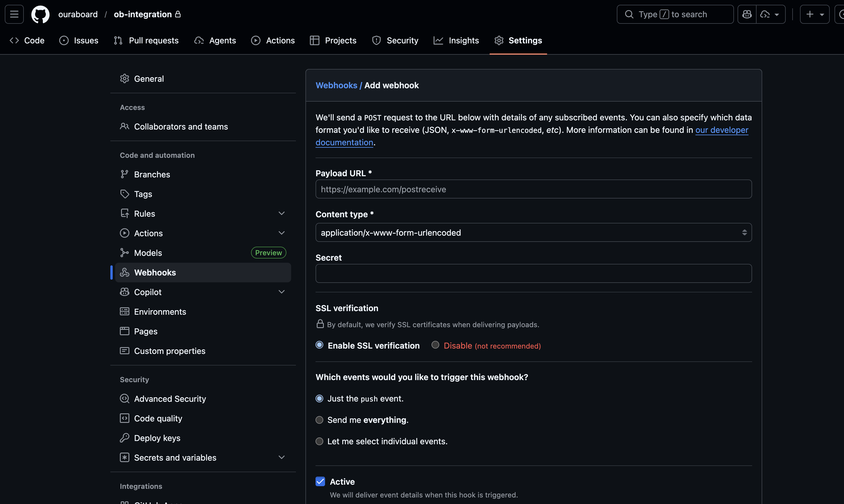This screenshot has height=504, width=844.
Task: Click the Deploy keys key icon
Action: pyautogui.click(x=125, y=438)
